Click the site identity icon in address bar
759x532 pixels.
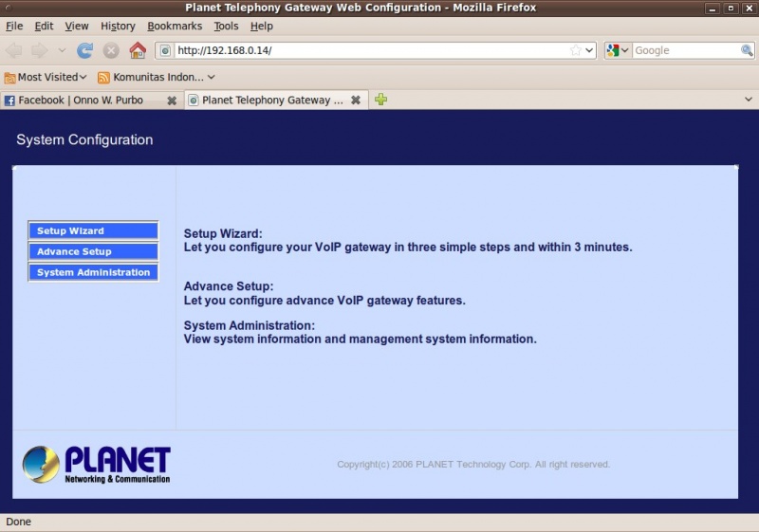point(165,50)
